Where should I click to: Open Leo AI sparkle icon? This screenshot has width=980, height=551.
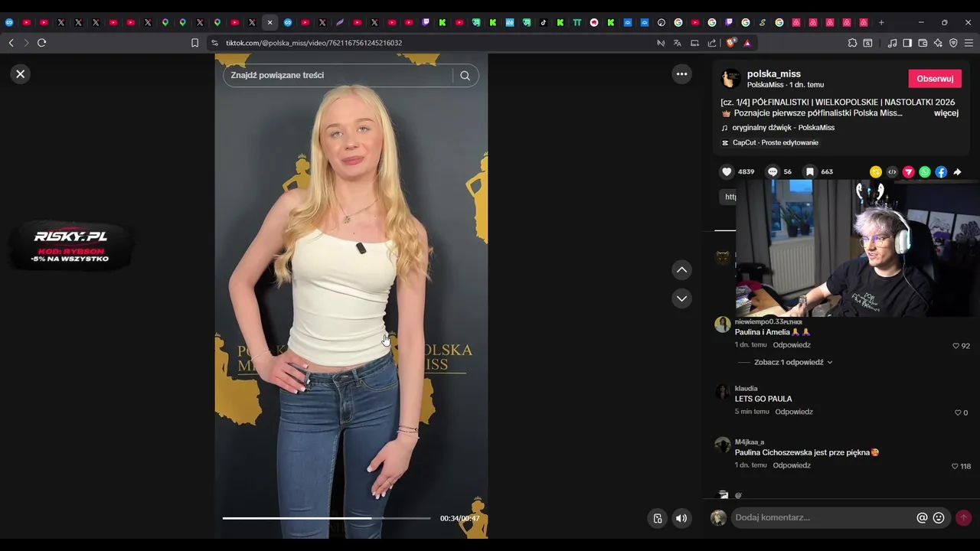938,43
